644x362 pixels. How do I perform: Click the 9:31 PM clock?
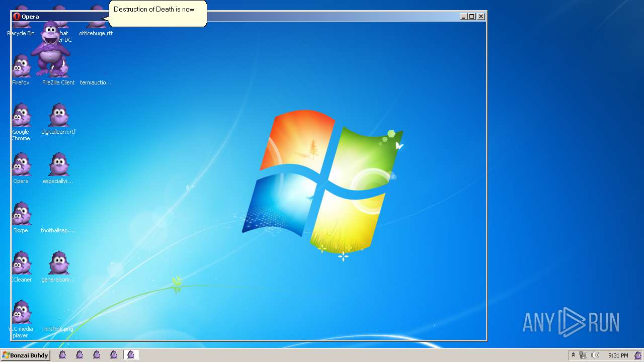click(618, 355)
